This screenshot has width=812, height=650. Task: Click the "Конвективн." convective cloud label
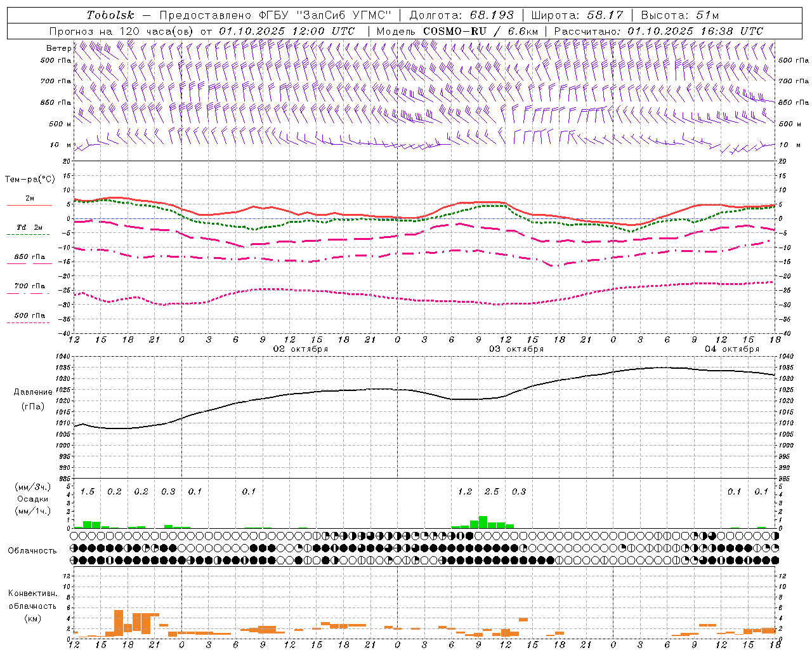click(x=33, y=594)
